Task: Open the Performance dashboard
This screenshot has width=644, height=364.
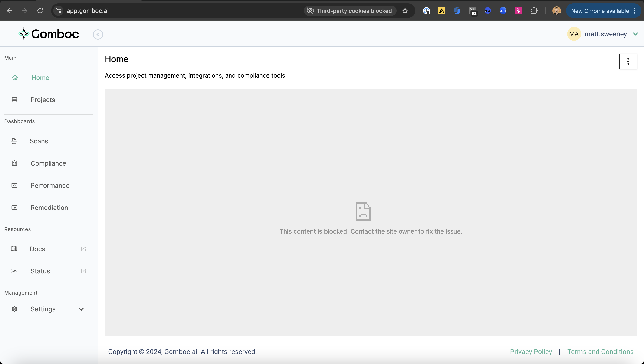Action: click(x=50, y=185)
